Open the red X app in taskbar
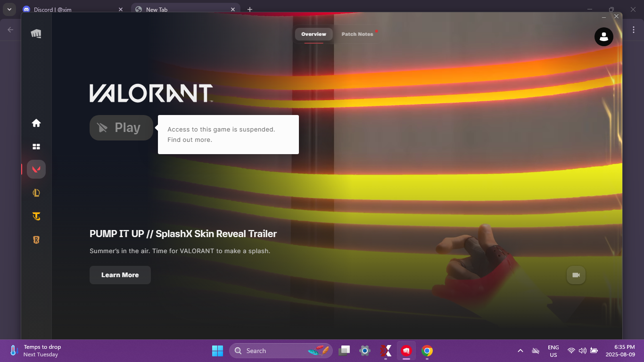The image size is (644, 362). point(386,351)
